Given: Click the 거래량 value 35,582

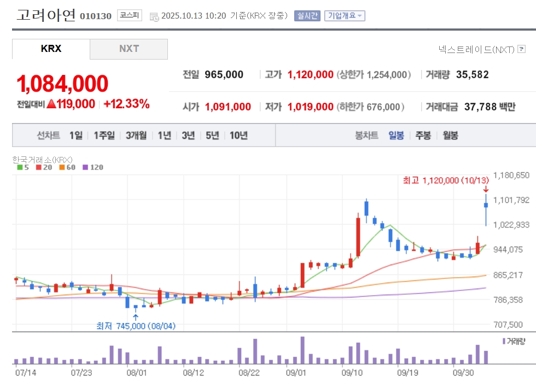Looking at the screenshot, I should (x=473, y=74).
